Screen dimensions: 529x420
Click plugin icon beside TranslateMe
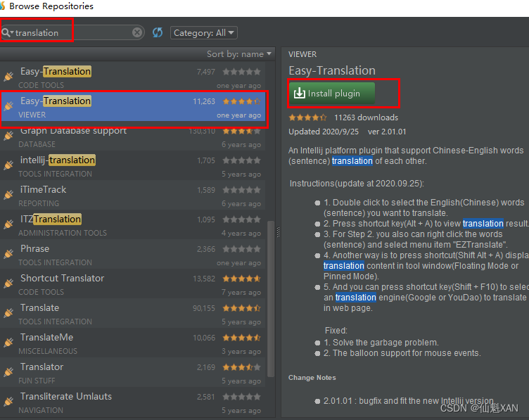[8, 343]
